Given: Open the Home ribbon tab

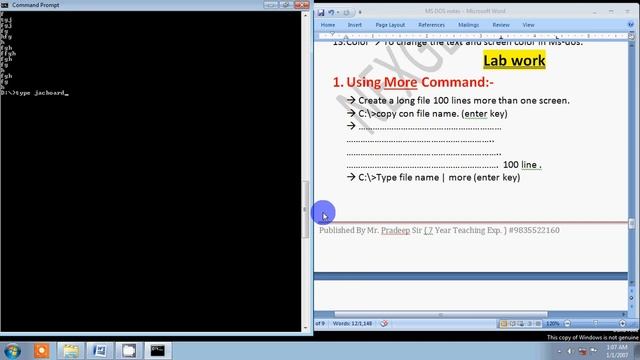Looking at the screenshot, I should [x=328, y=25].
